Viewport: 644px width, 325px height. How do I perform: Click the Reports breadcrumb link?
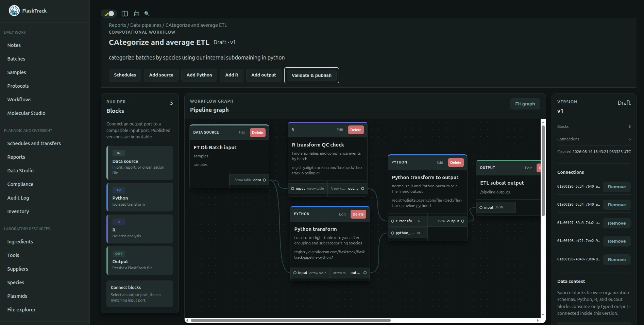117,25
